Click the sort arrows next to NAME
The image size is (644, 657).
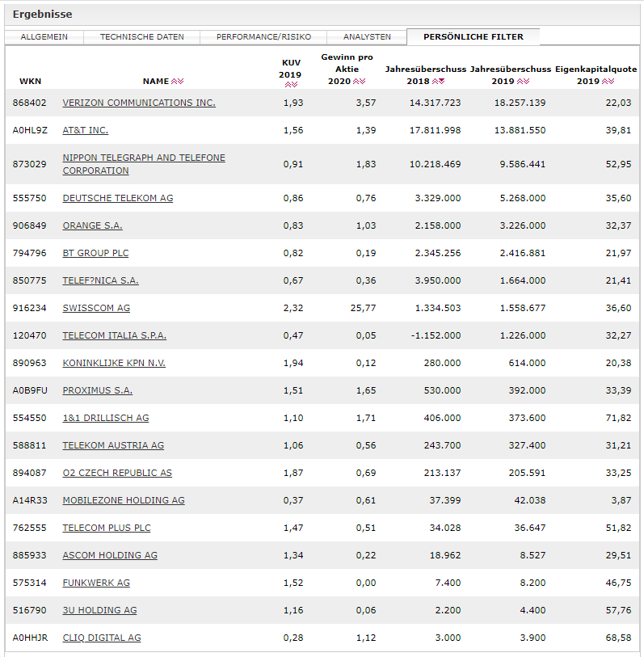[178, 82]
